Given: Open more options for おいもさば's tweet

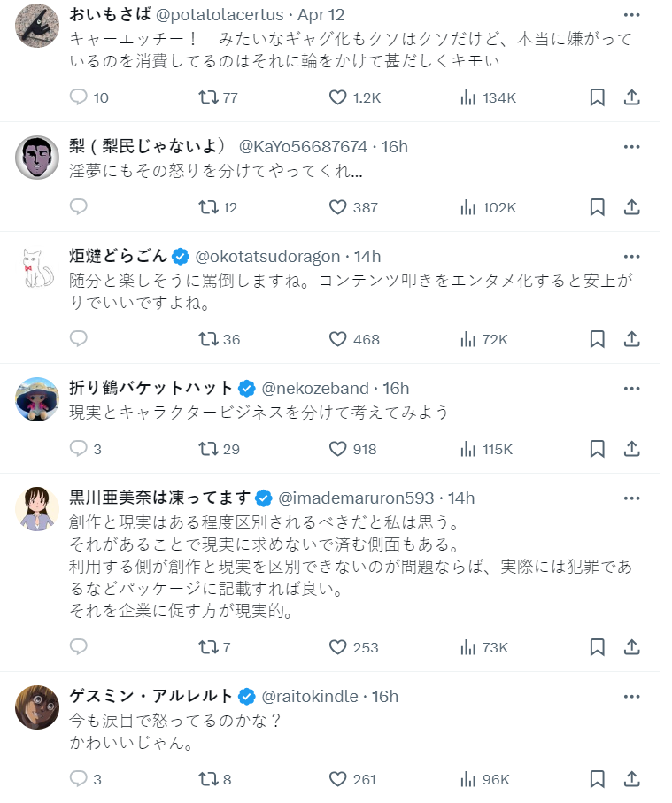Looking at the screenshot, I should (x=631, y=15).
